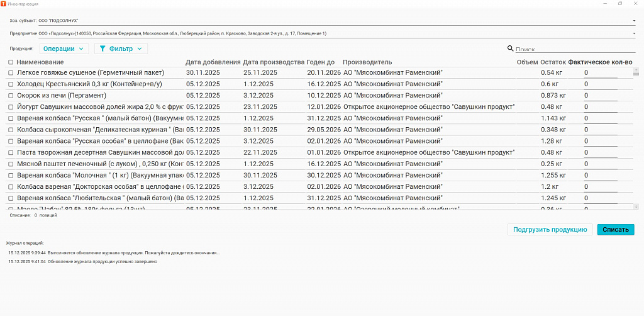This screenshot has height=316, width=644.
Task: Expand the Предприятие dropdown arrow
Action: [634, 34]
